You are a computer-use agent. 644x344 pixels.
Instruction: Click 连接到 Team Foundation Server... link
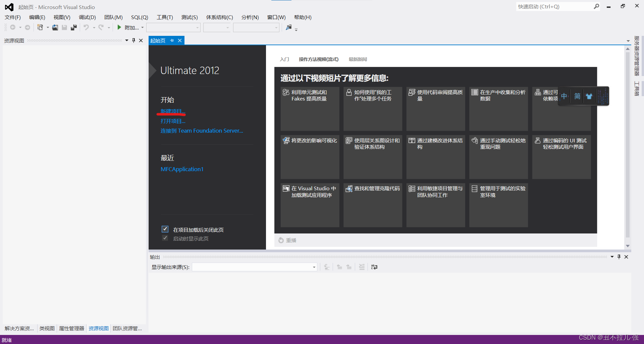tap(202, 131)
